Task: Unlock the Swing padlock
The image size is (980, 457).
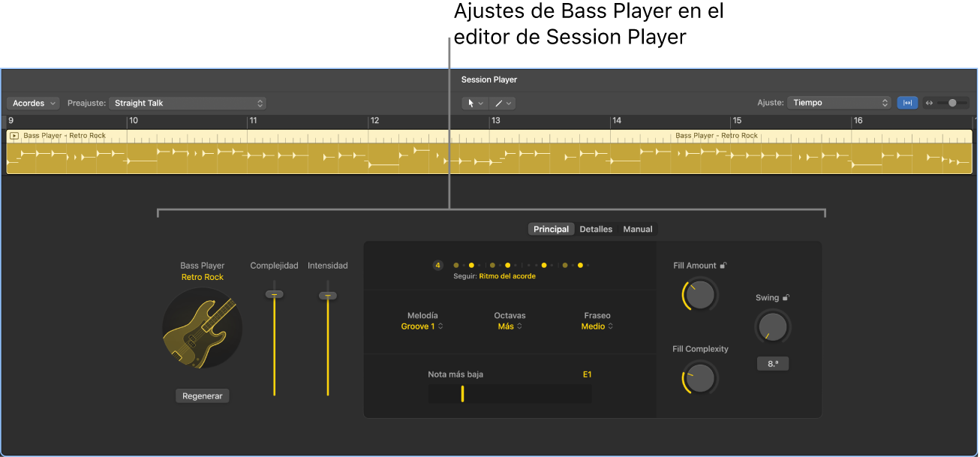Action: [785, 297]
